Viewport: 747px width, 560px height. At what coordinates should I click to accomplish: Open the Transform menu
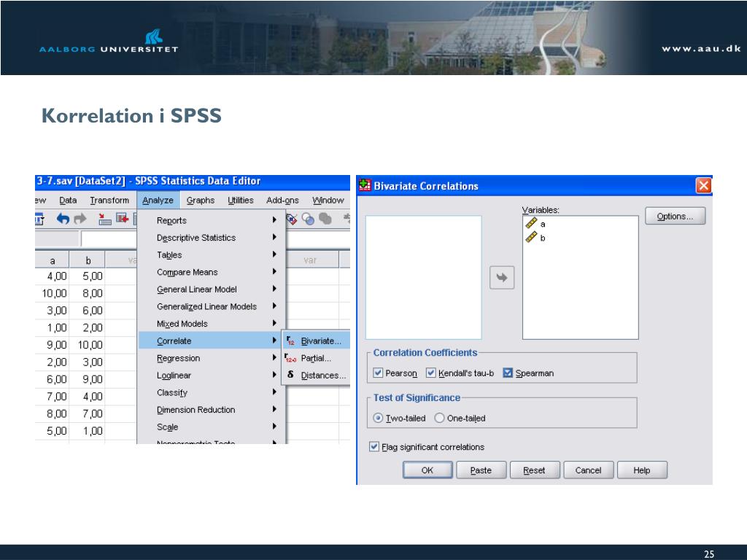(109, 201)
